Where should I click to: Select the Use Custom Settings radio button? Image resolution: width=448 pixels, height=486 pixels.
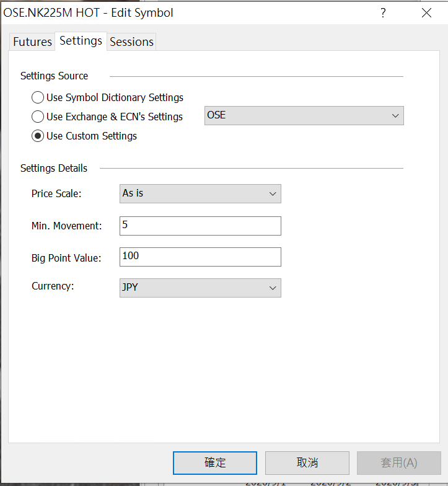click(x=38, y=136)
